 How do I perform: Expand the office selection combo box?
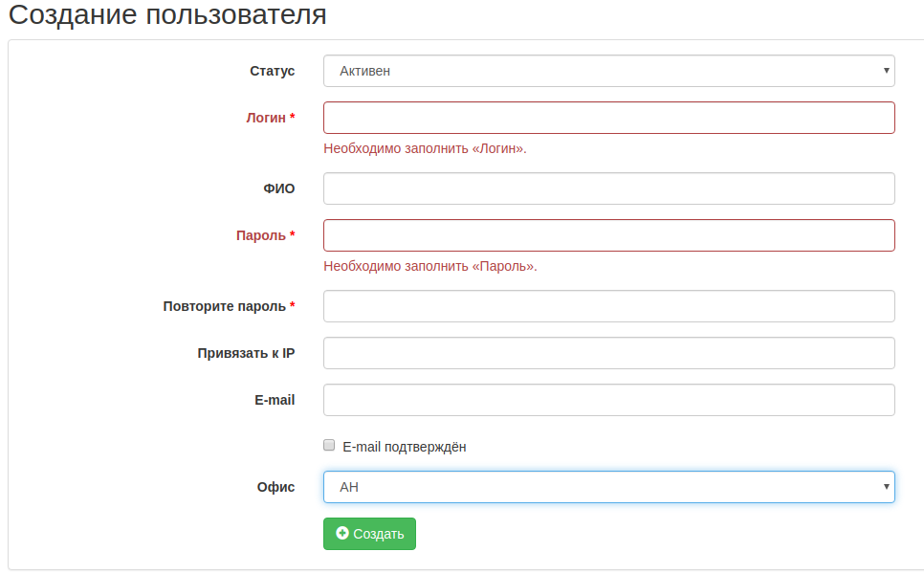[x=608, y=487]
